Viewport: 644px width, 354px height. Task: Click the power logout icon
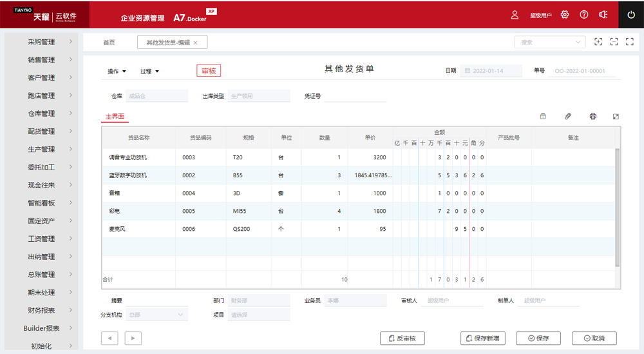631,15
